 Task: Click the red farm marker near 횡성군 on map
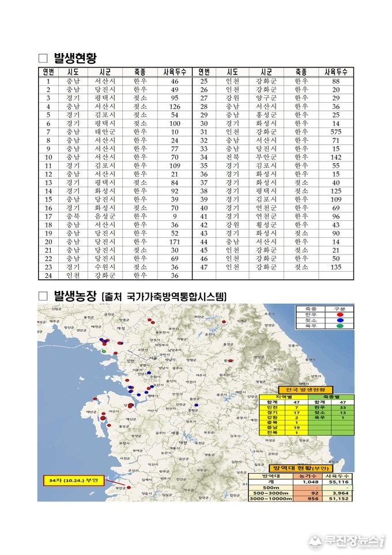click(x=231, y=361)
